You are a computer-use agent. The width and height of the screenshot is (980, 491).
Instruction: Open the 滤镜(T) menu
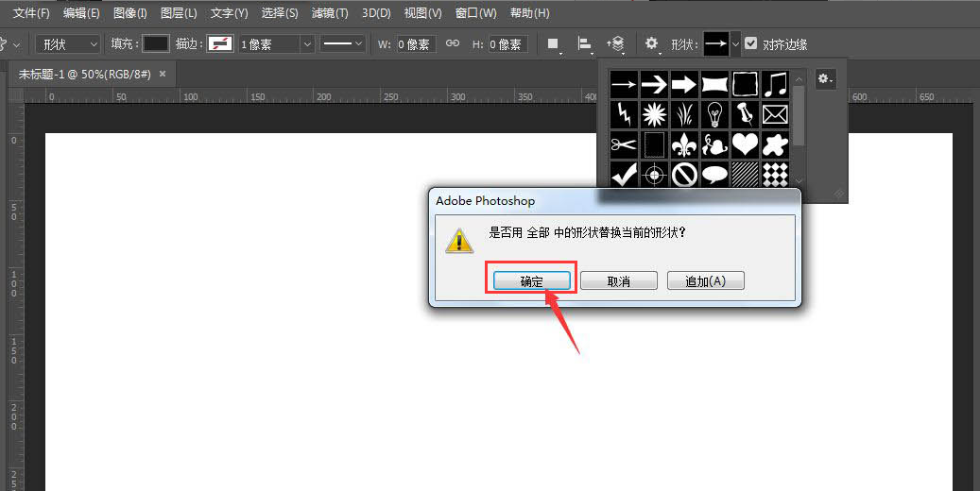tap(330, 12)
